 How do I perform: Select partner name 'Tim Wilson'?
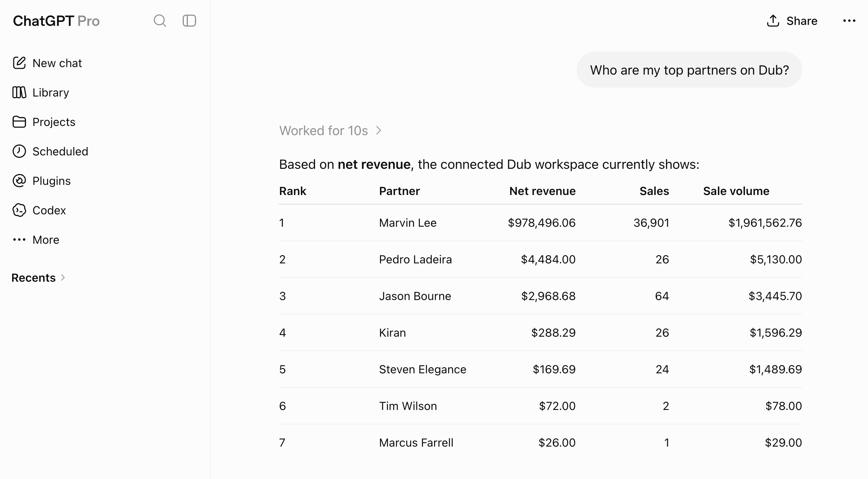[408, 406]
